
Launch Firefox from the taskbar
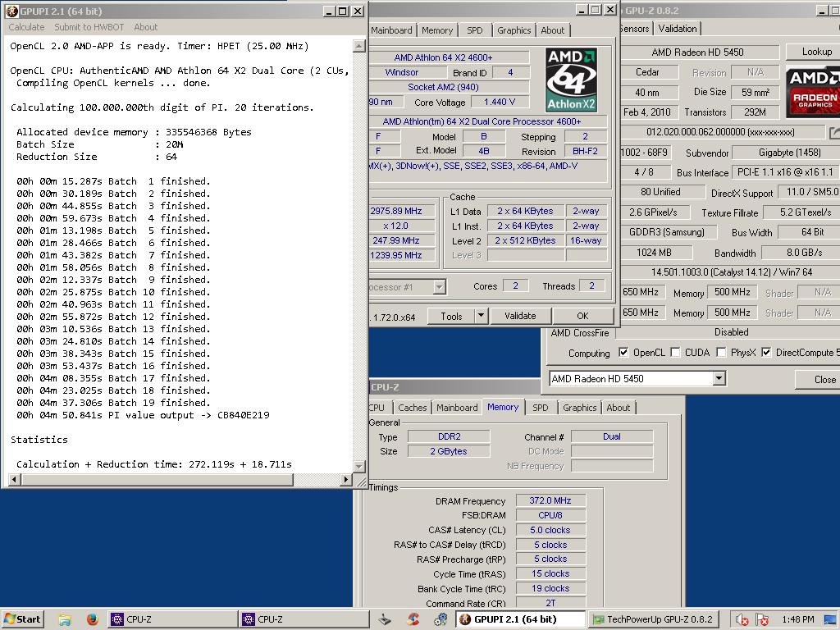point(92,619)
